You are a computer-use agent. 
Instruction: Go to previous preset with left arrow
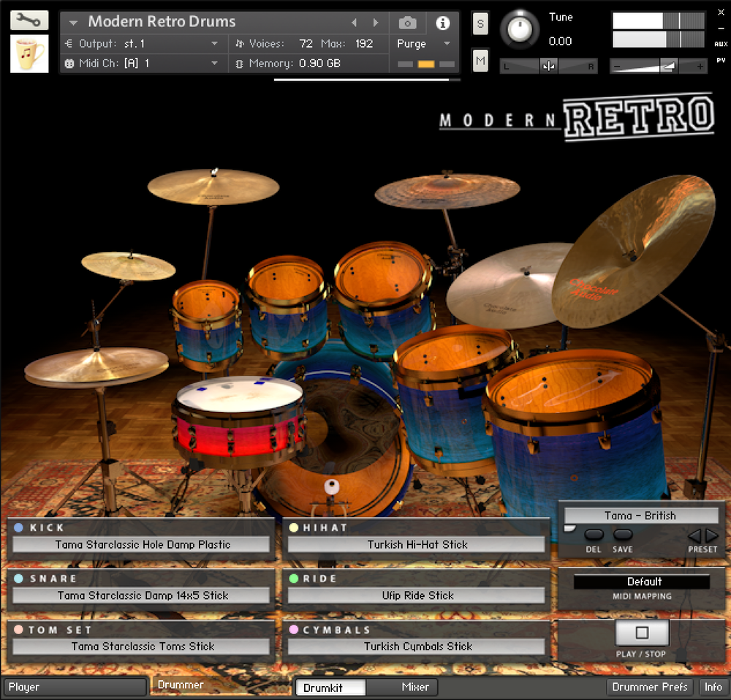(x=694, y=535)
